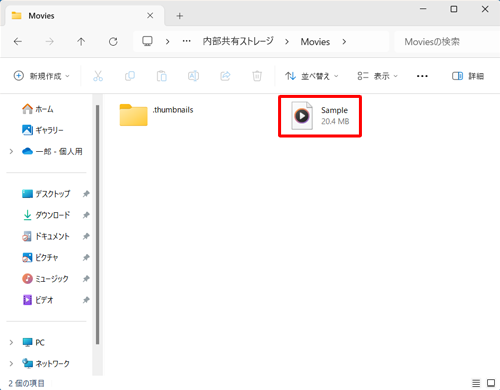Image resolution: width=500 pixels, height=390 pixels.
Task: Select PC in the navigation pane
Action: 33,342
